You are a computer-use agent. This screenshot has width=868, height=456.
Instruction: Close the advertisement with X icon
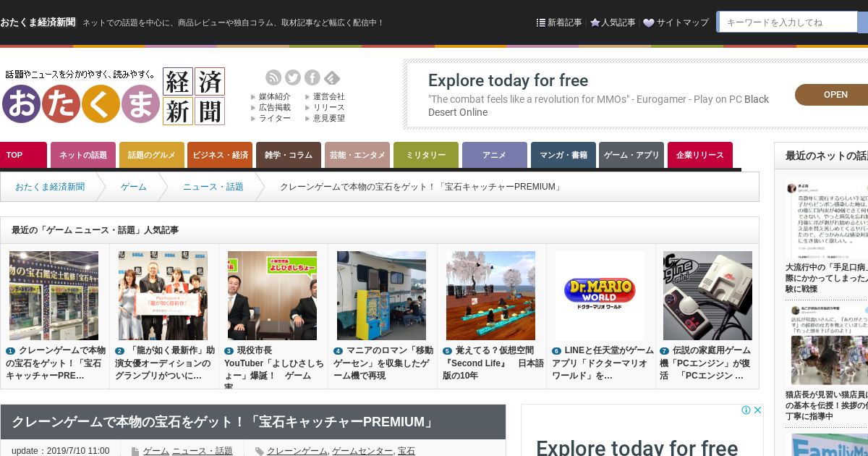click(x=758, y=410)
